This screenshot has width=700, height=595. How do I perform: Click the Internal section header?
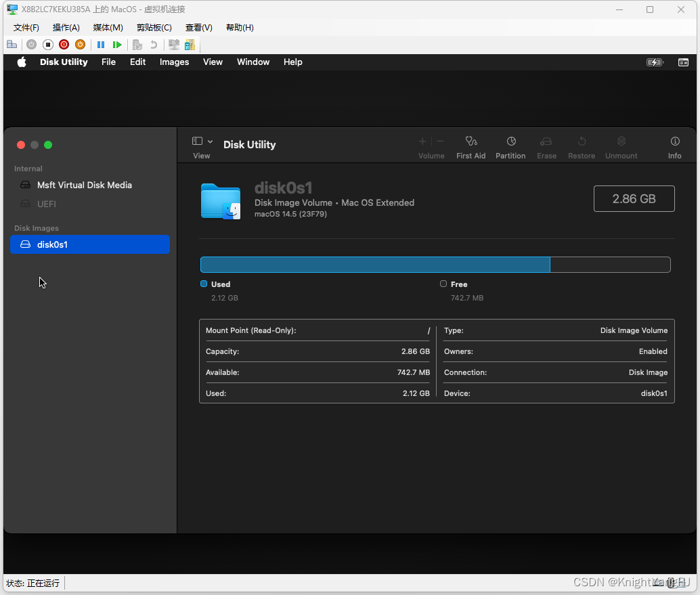tap(28, 169)
